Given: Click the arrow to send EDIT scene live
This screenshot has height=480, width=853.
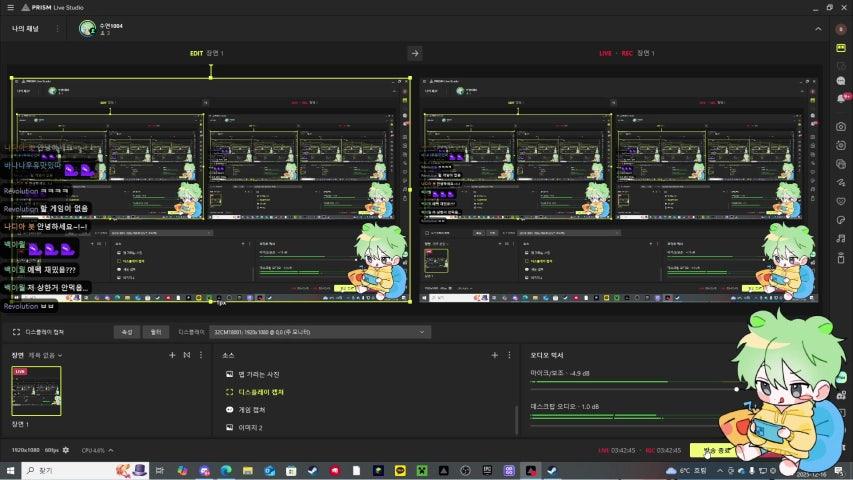Looking at the screenshot, I should pos(415,53).
